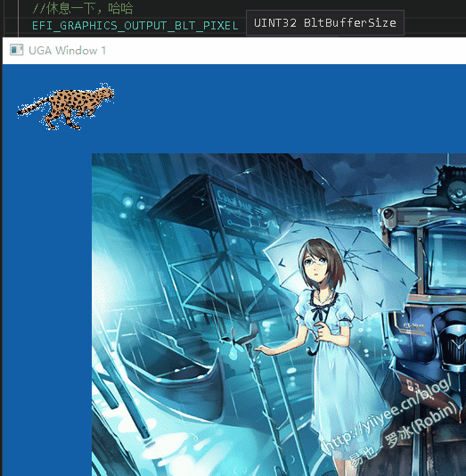Click the UGA Window 1 title bar icon
The image size is (466, 476).
[x=16, y=50]
